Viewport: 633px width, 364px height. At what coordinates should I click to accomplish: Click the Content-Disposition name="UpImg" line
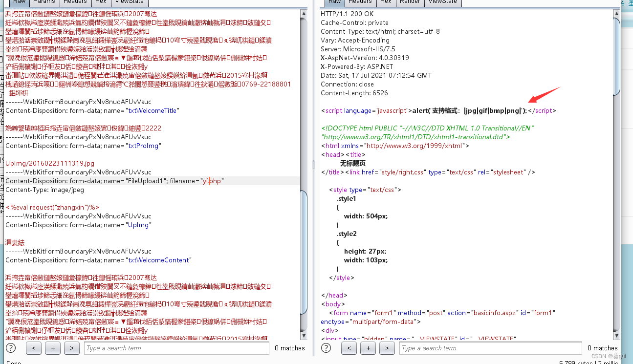tap(78, 225)
